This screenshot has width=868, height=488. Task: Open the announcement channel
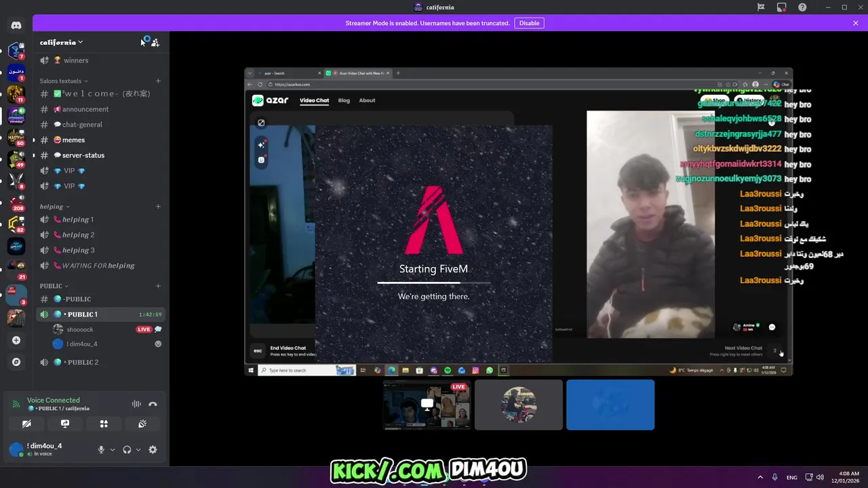pos(100,109)
